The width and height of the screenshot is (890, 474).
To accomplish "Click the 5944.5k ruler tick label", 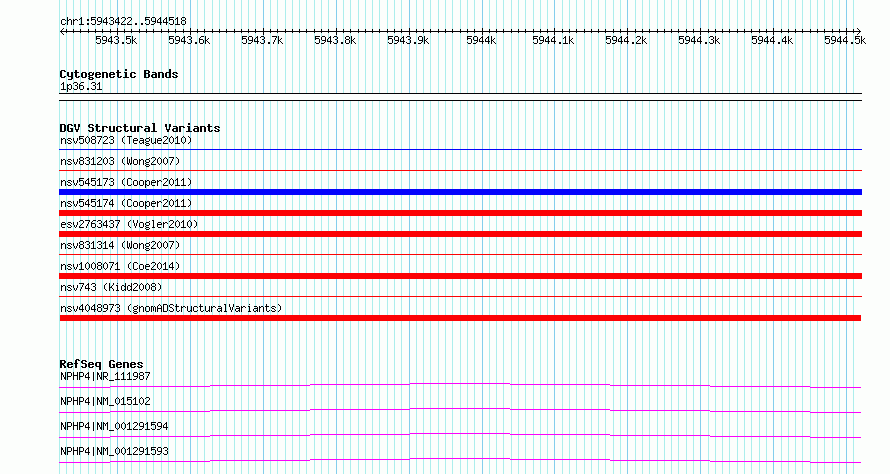I will pos(845,40).
